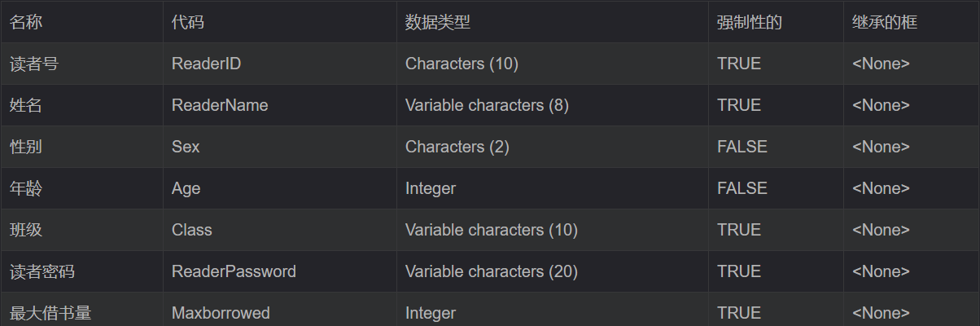Select the Variable characters (20) cell

click(492, 271)
